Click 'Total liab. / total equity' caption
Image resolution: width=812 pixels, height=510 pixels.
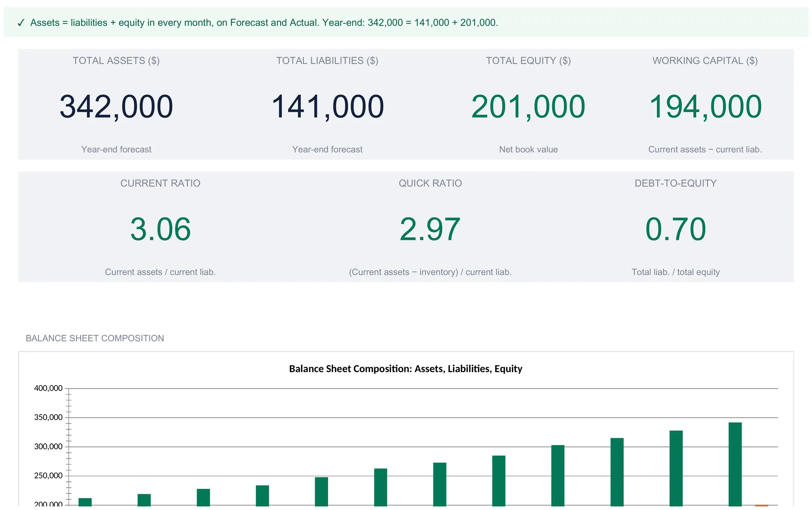pyautogui.click(x=676, y=272)
